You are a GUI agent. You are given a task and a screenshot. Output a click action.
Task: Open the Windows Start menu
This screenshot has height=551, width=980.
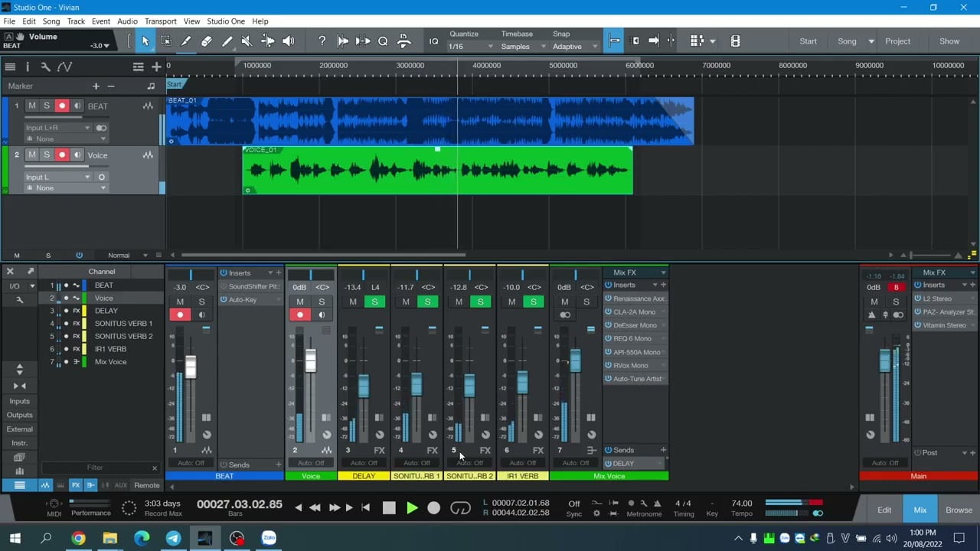[15, 538]
